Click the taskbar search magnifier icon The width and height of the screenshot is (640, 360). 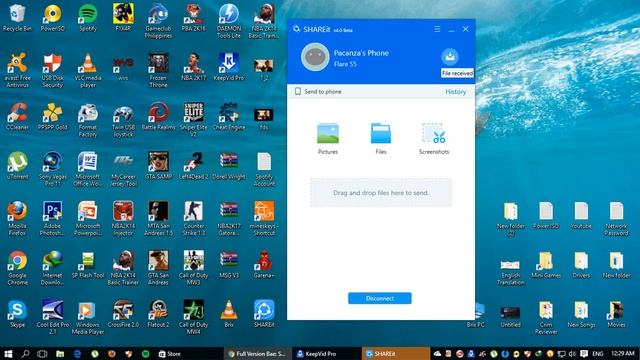25,353
